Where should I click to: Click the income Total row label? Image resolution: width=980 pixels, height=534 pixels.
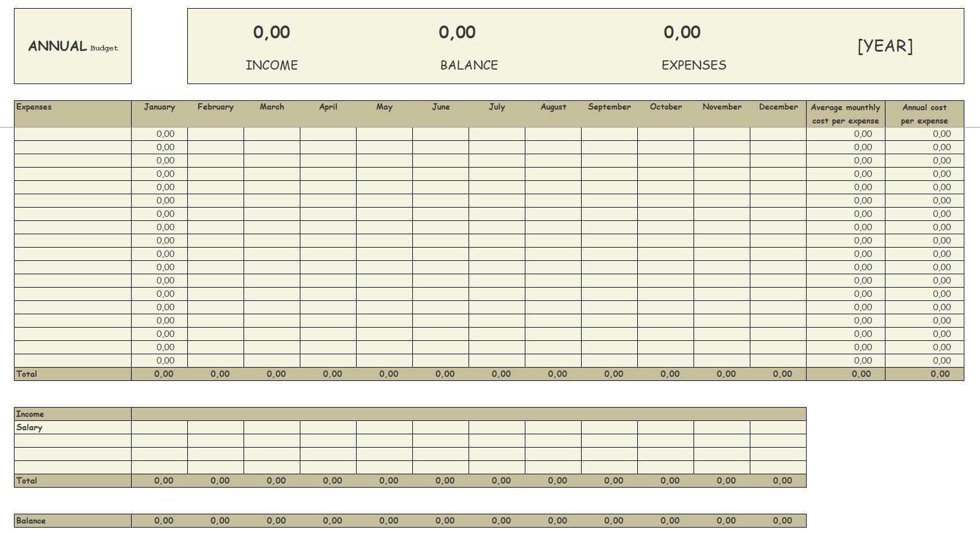click(x=26, y=480)
